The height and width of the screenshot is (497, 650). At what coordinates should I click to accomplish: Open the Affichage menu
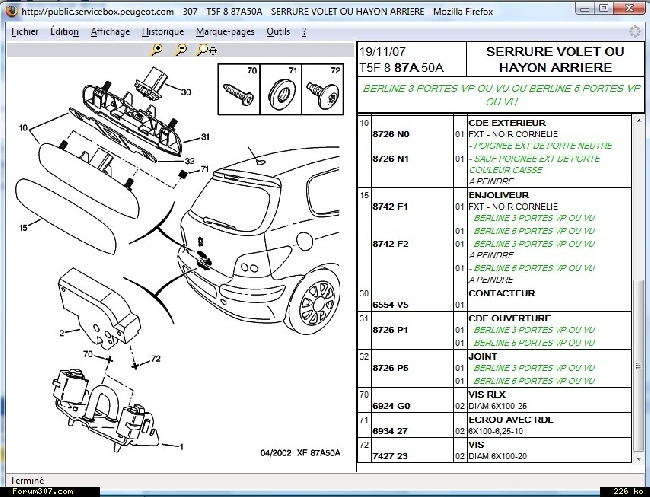pos(110,32)
